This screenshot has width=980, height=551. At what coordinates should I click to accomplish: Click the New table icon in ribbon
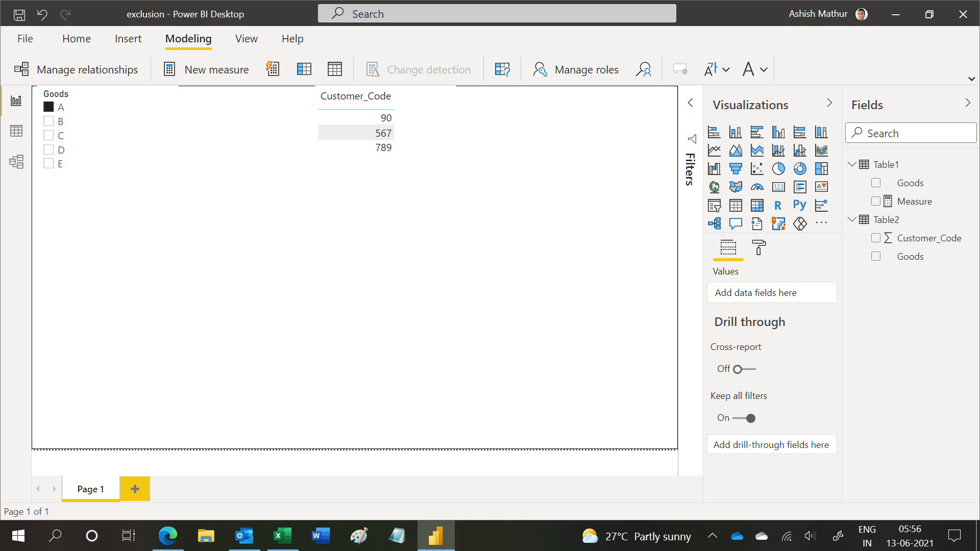[335, 69]
